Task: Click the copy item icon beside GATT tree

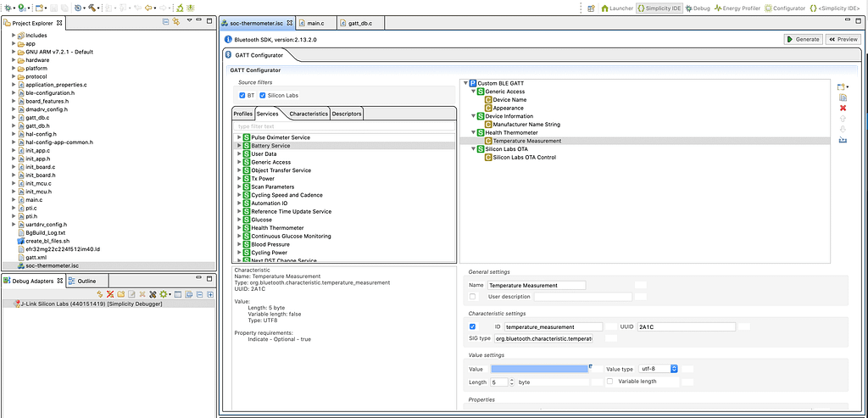Action: tap(843, 98)
